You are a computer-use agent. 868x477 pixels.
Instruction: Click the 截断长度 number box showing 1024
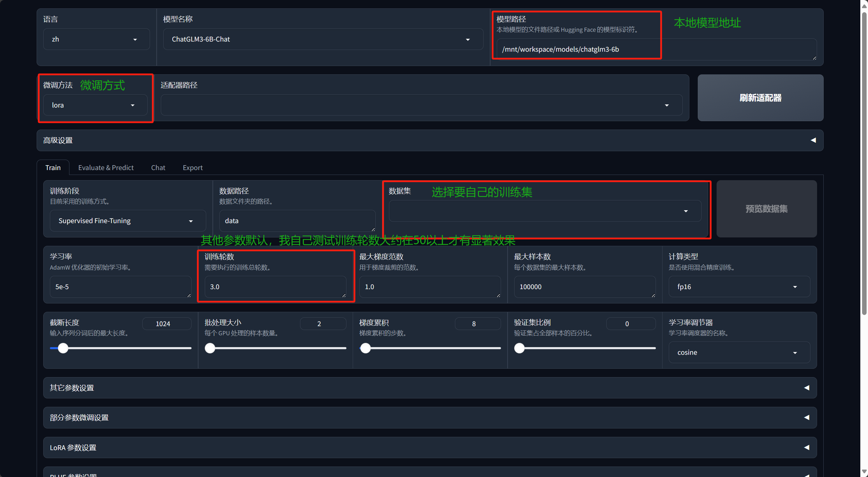coord(167,324)
